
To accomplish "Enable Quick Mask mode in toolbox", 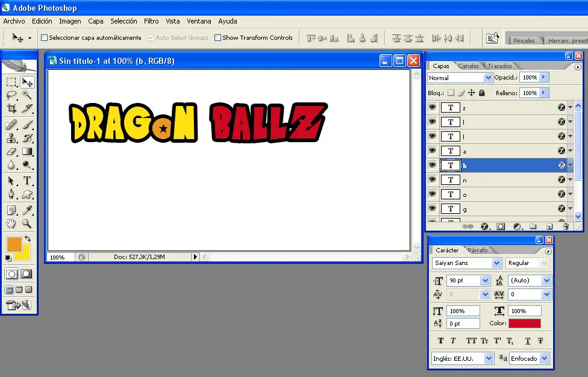I will pyautogui.click(x=27, y=274).
